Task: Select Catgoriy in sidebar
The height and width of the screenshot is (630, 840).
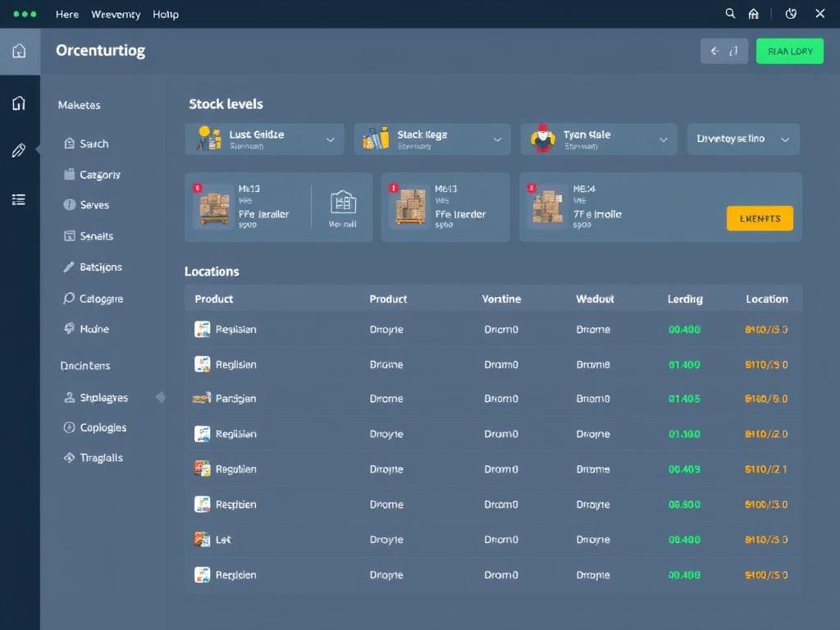Action: tap(100, 175)
